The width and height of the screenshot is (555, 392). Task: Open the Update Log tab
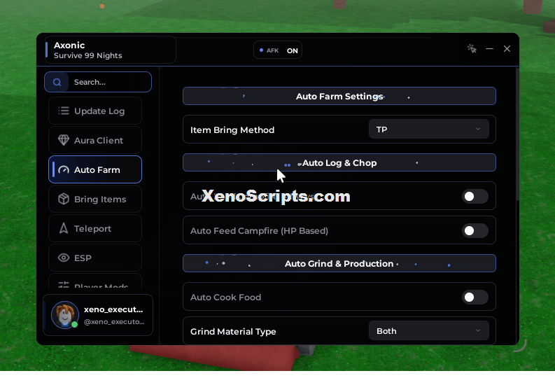tap(95, 111)
